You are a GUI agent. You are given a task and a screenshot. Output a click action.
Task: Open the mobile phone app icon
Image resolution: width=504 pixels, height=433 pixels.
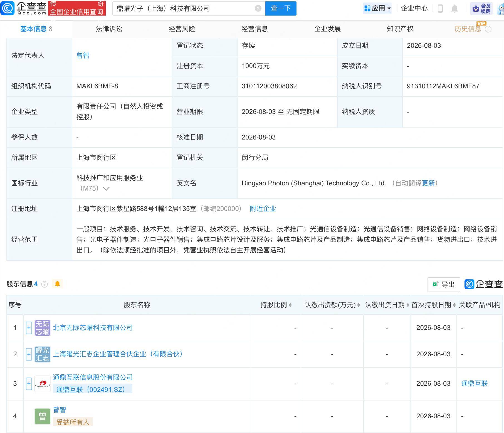click(440, 9)
